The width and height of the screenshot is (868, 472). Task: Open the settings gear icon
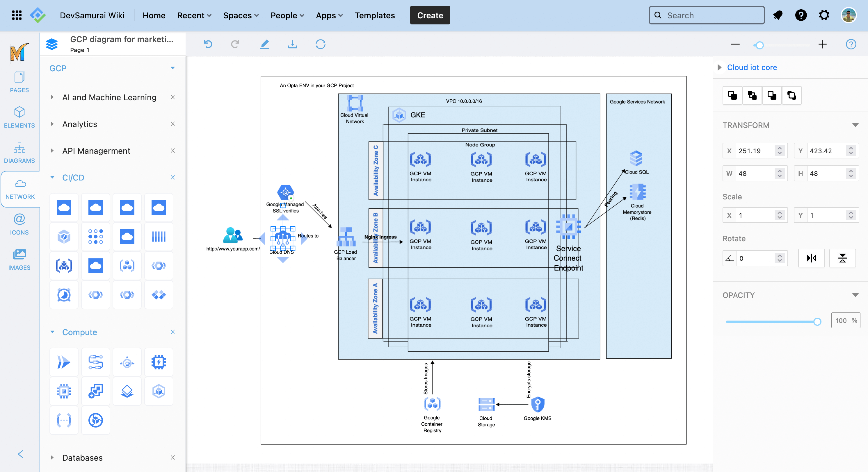[x=824, y=15]
